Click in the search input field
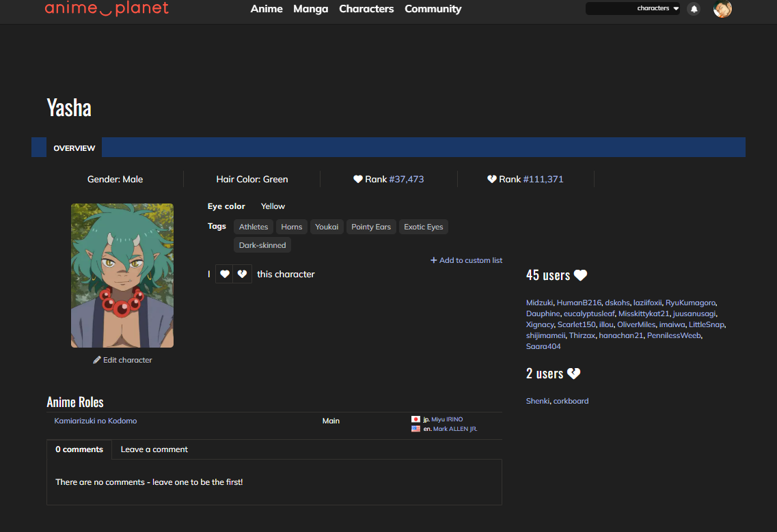 point(610,9)
